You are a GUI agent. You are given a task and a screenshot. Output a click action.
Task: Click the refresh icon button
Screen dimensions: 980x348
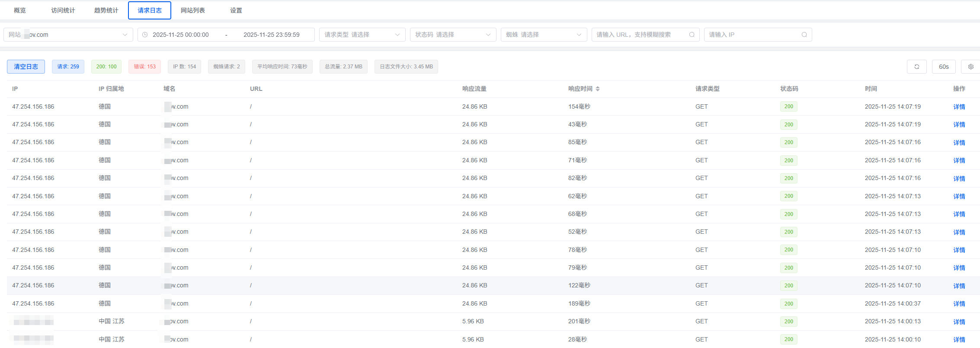[916, 67]
